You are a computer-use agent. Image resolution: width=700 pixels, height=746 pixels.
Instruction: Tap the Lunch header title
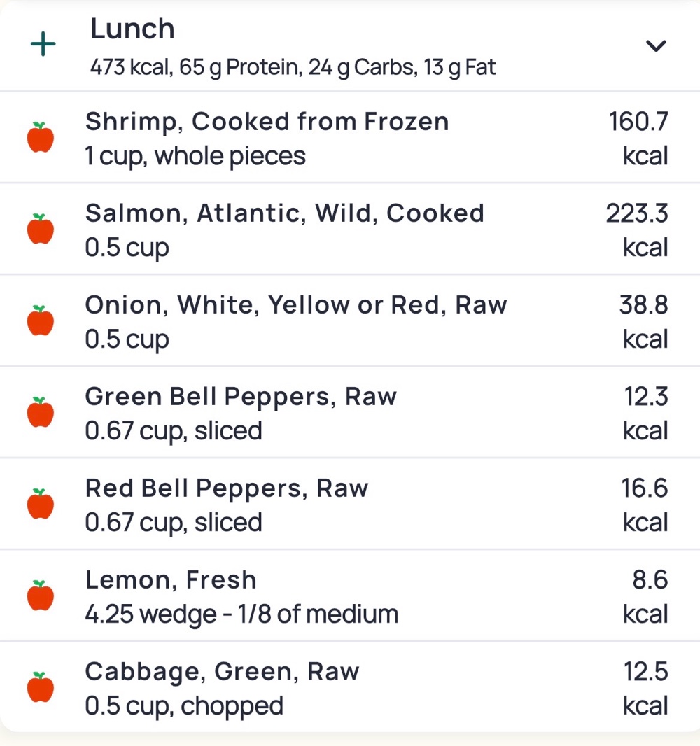click(133, 29)
